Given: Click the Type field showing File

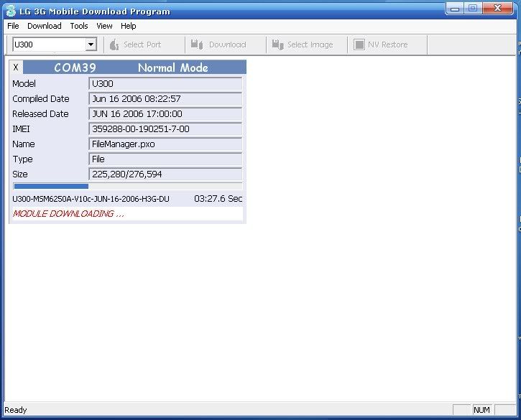Looking at the screenshot, I should (x=165, y=159).
